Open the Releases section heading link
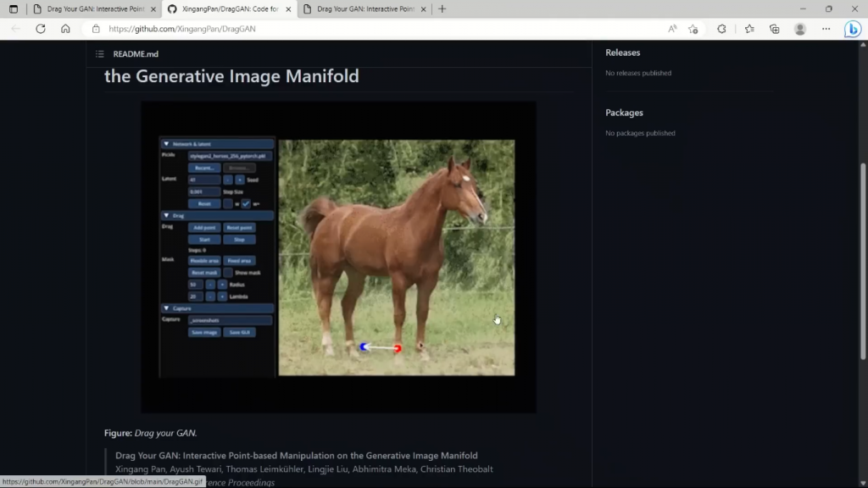868x488 pixels. [623, 53]
